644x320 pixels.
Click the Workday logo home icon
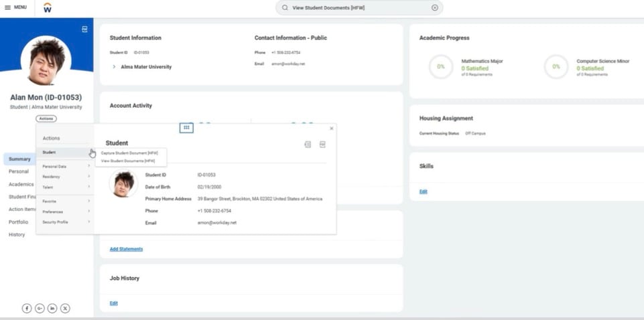[47, 7]
